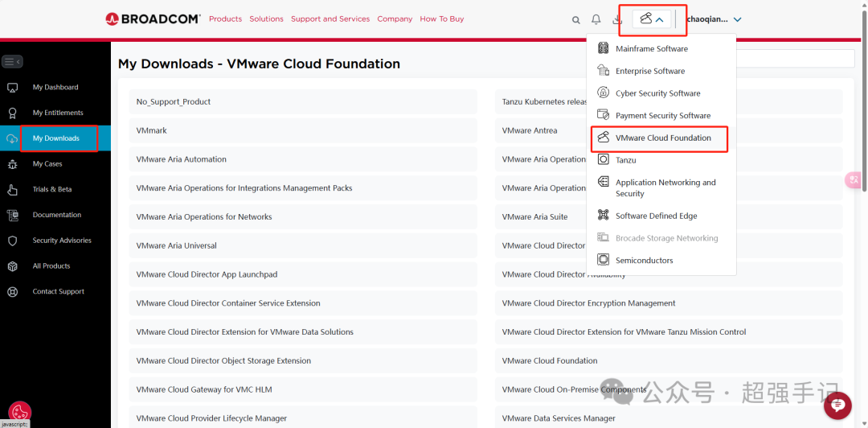Open VMware Cloud Foundation product row

click(669, 361)
